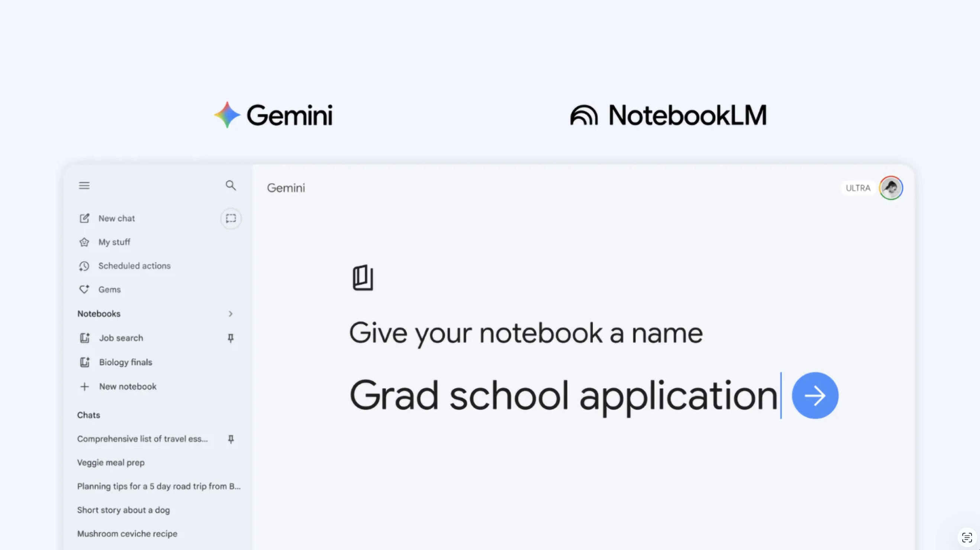This screenshot has height=550, width=980.
Task: Click New chat in the sidebar
Action: pos(116,218)
